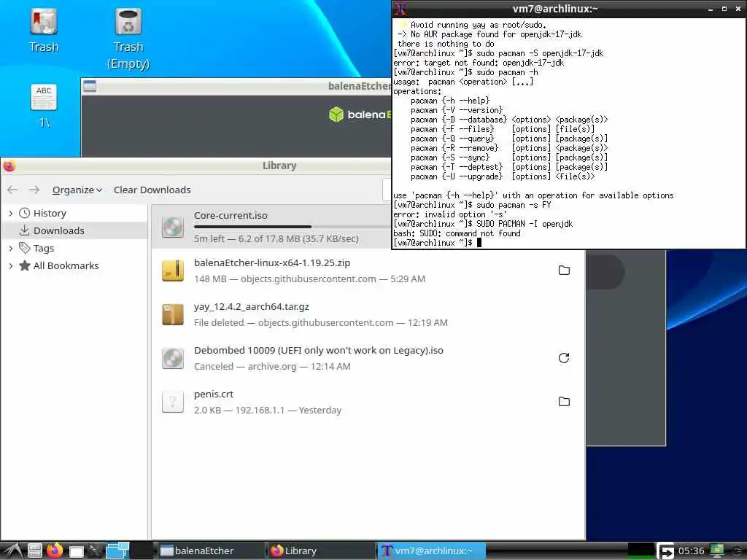
Task: Open the Trash (Empty) desktop icon
Action: tap(128, 22)
